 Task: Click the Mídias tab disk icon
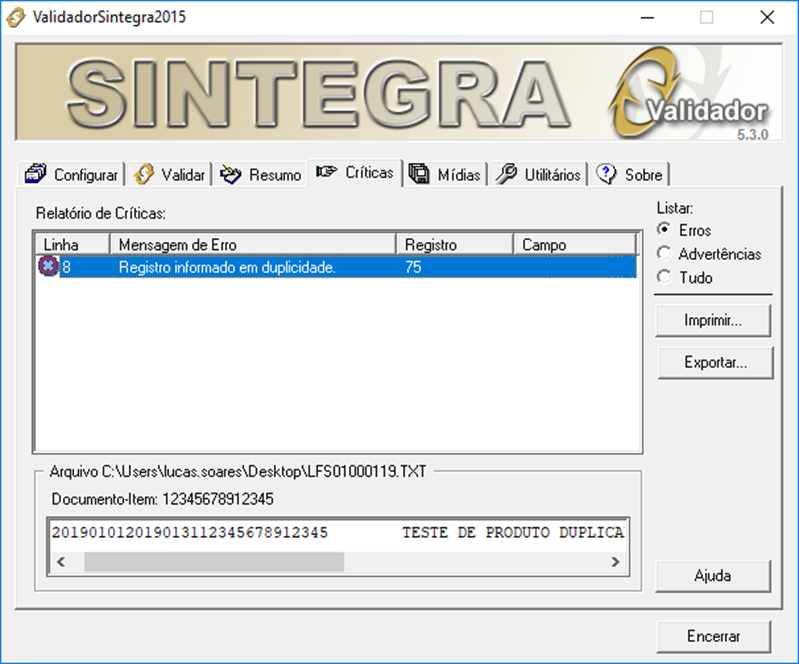point(419,174)
